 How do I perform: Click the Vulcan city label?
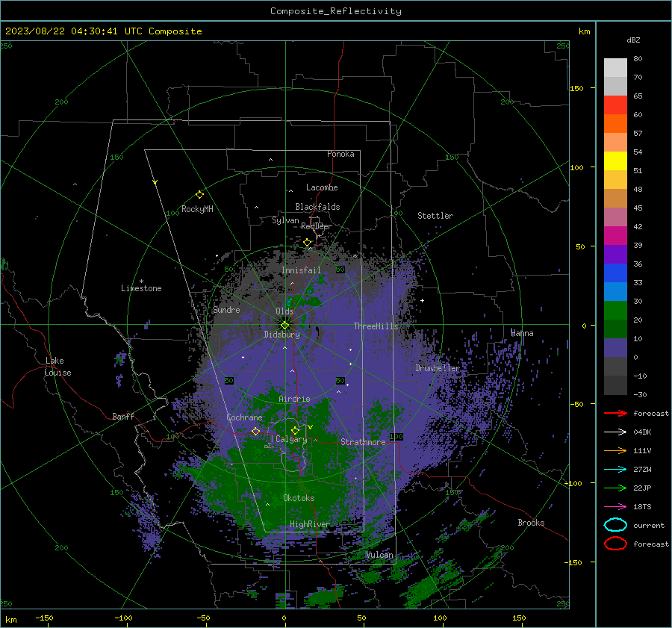click(x=379, y=555)
